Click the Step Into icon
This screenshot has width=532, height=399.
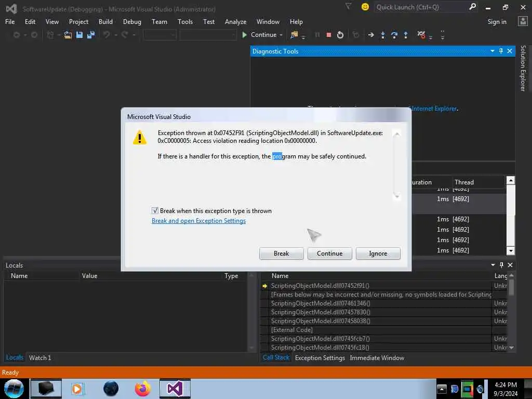383,35
